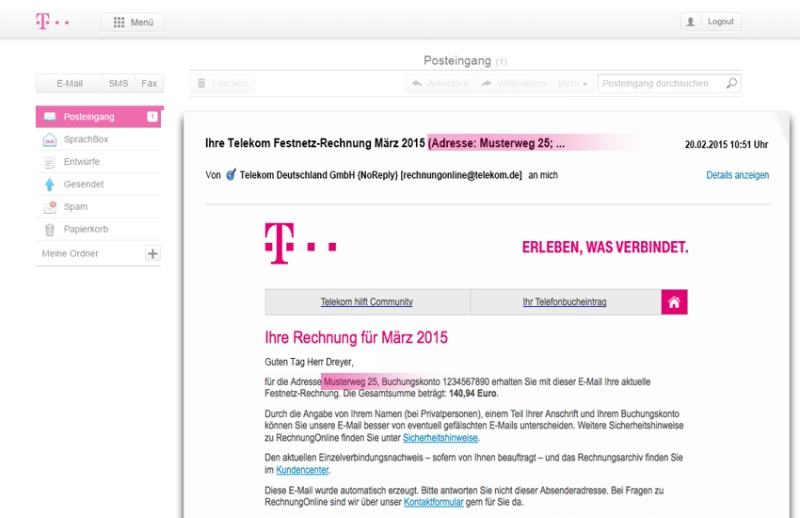Click the slogan ERLEBEN, WAS VERBINDET.

click(605, 248)
